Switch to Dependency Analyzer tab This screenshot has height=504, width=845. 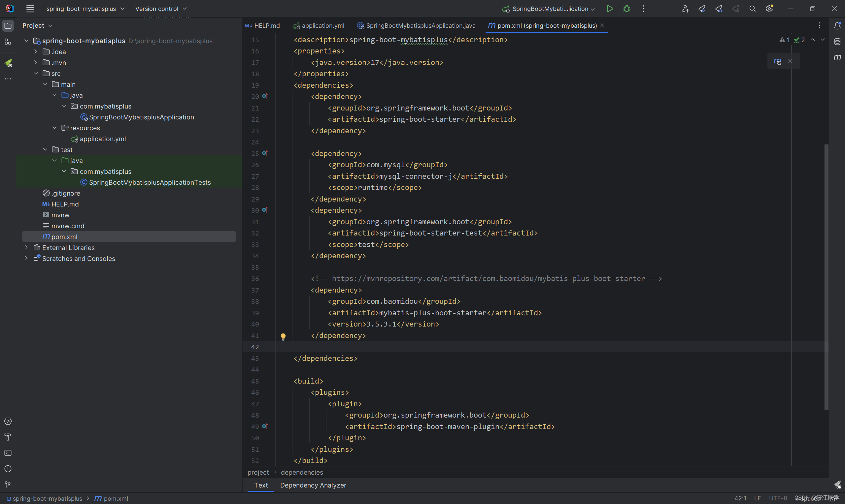click(313, 485)
